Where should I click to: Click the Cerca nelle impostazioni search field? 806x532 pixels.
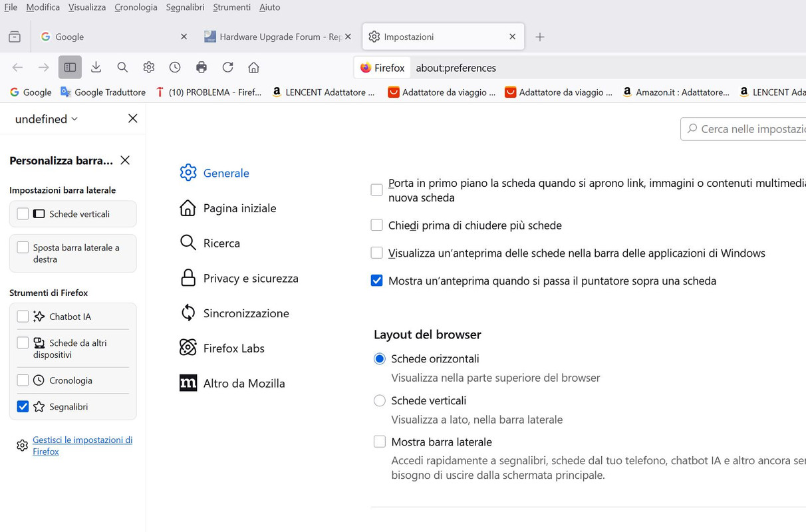[x=743, y=129]
